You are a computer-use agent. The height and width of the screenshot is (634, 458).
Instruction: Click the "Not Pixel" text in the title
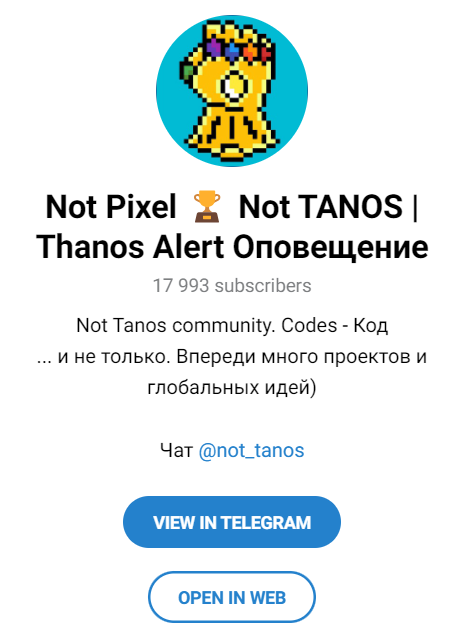click(x=111, y=207)
